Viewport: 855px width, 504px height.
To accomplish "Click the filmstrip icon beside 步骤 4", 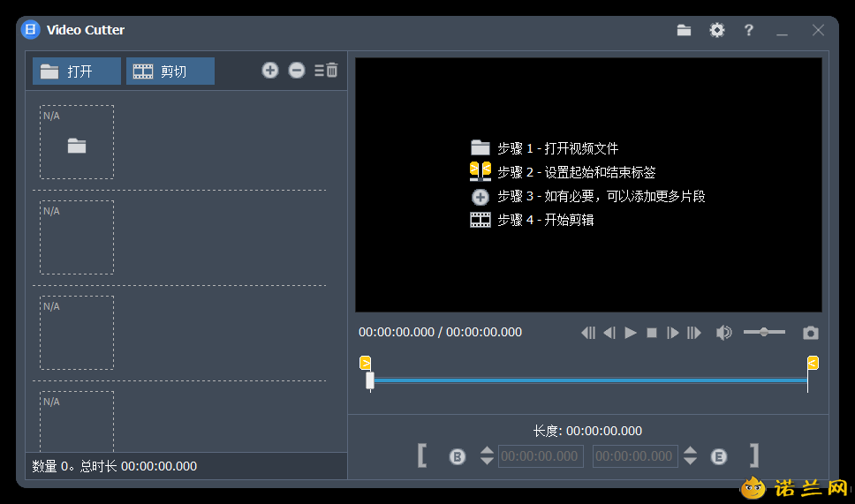I will 480,220.
